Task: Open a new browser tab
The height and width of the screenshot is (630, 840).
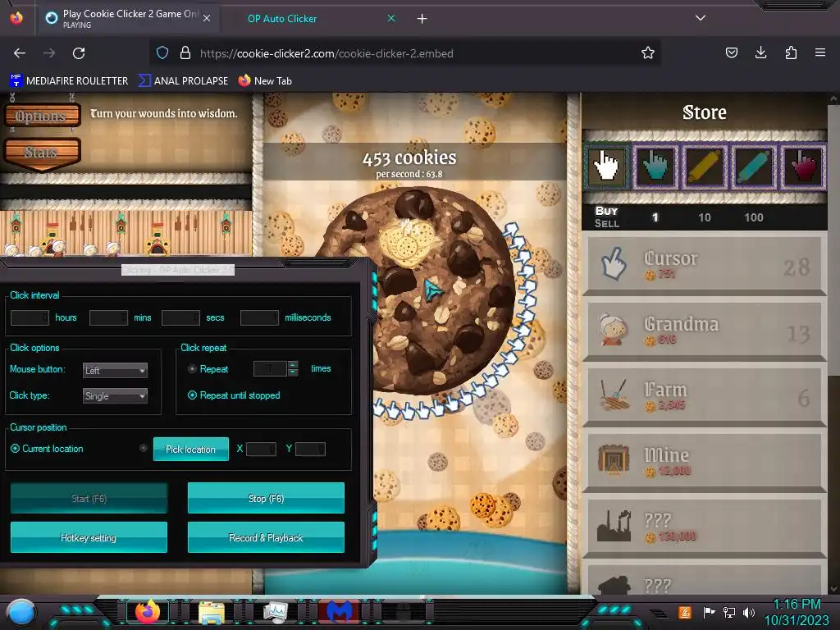Action: pyautogui.click(x=422, y=19)
